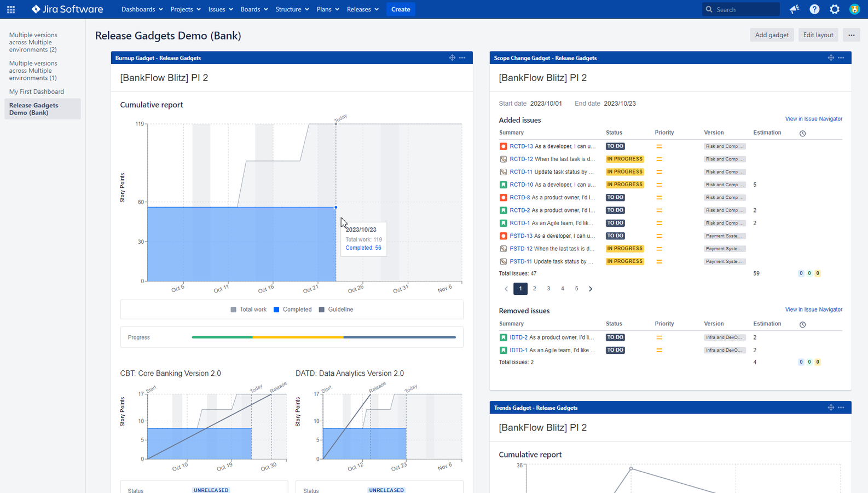
Task: Click the IN PROGRESS status badge for RCTD-10
Action: point(625,185)
